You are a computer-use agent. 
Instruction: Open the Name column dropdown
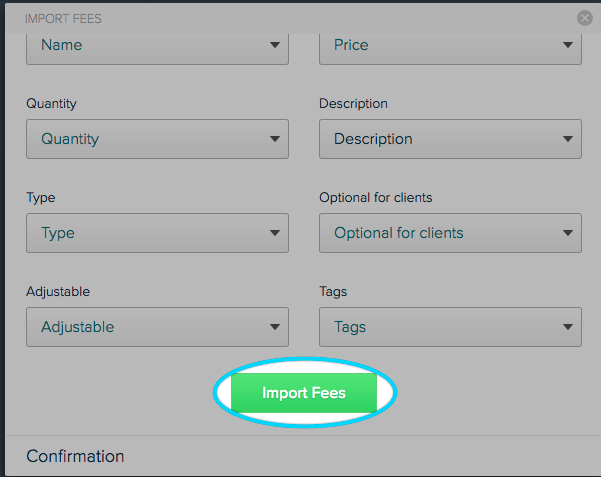click(157, 46)
